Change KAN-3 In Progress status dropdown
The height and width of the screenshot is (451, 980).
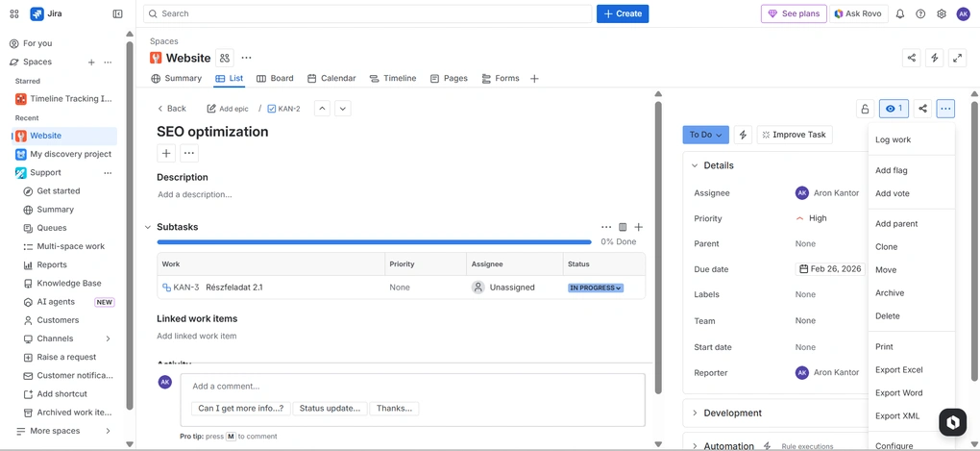595,288
